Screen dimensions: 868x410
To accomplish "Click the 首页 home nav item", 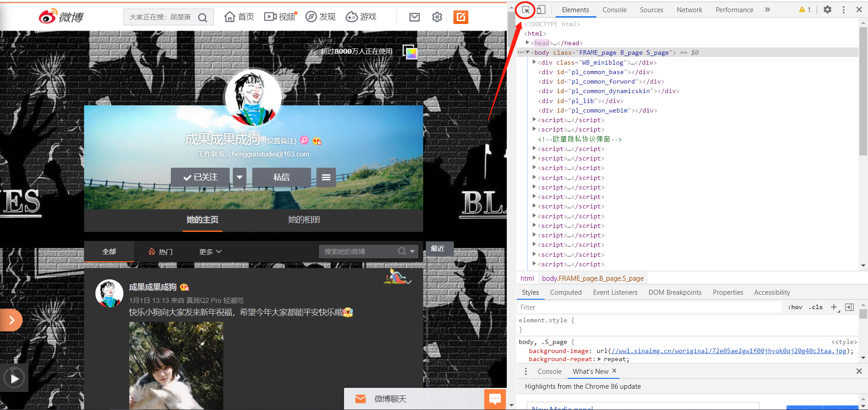I will (239, 17).
